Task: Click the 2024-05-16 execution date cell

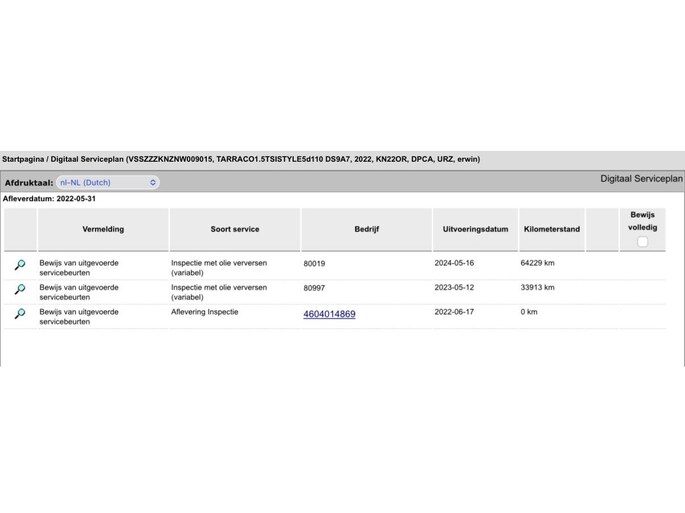Action: (x=455, y=264)
